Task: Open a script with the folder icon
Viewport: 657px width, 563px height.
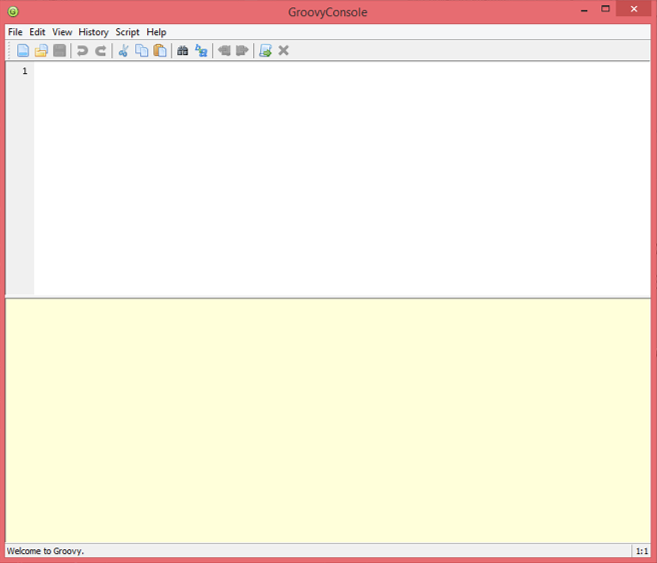Action: [x=41, y=51]
